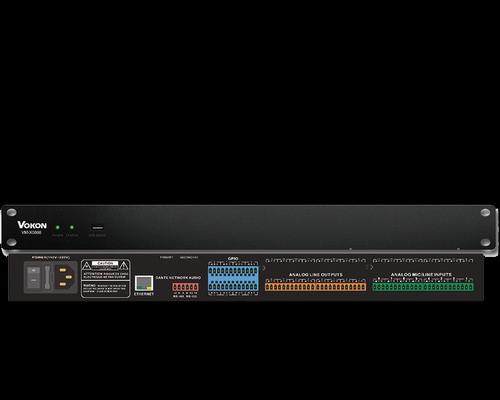Click the Analog Mic/Line Inputs label
500x400 pixels.
point(421,275)
